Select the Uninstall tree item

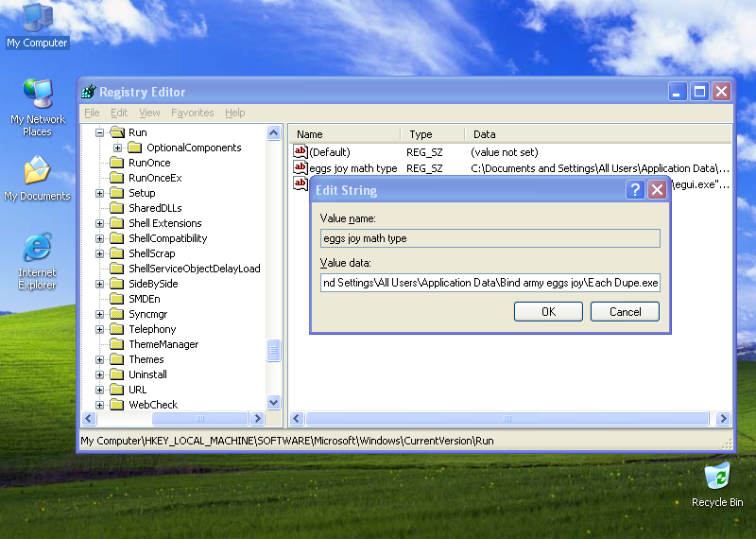[x=147, y=374]
